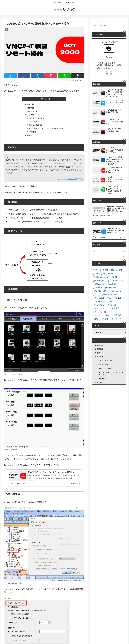The height and width of the screenshot is (644, 129).
Task: Select the 拡張機能設定 tab
Action: 28,319
